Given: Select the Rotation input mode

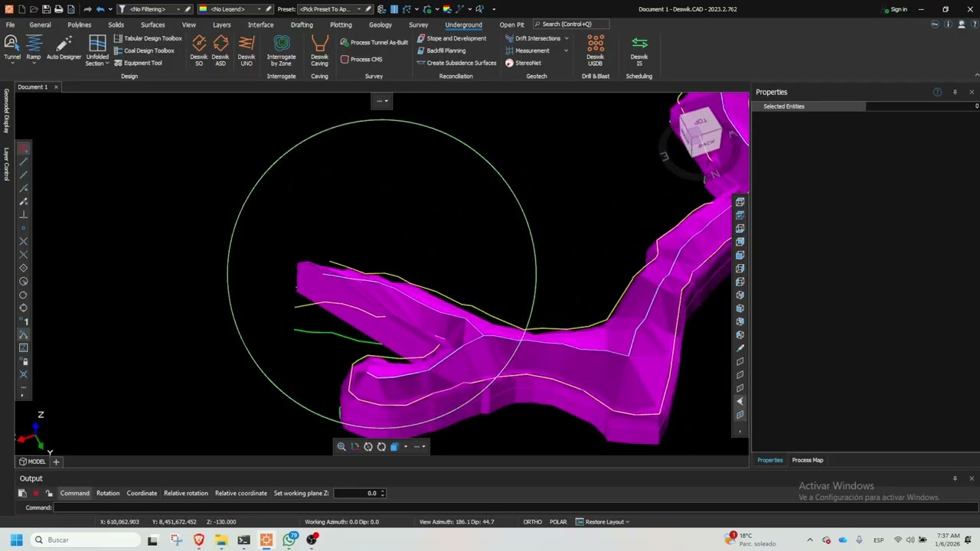Looking at the screenshot, I should (108, 494).
